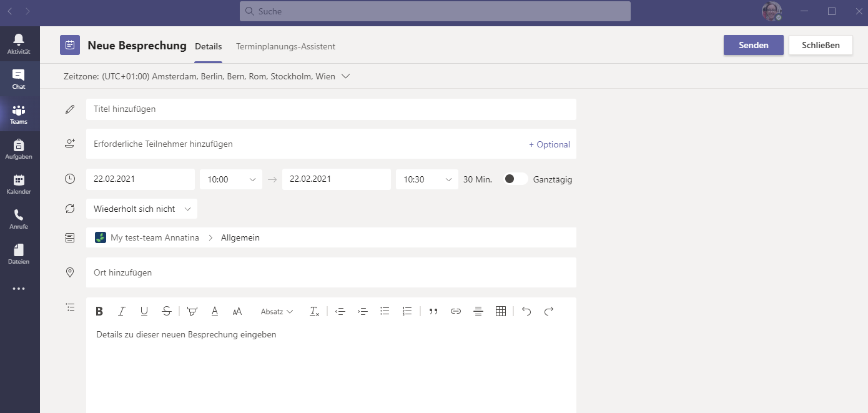Choose the font color tool
The height and width of the screenshot is (413, 868).
tap(215, 311)
